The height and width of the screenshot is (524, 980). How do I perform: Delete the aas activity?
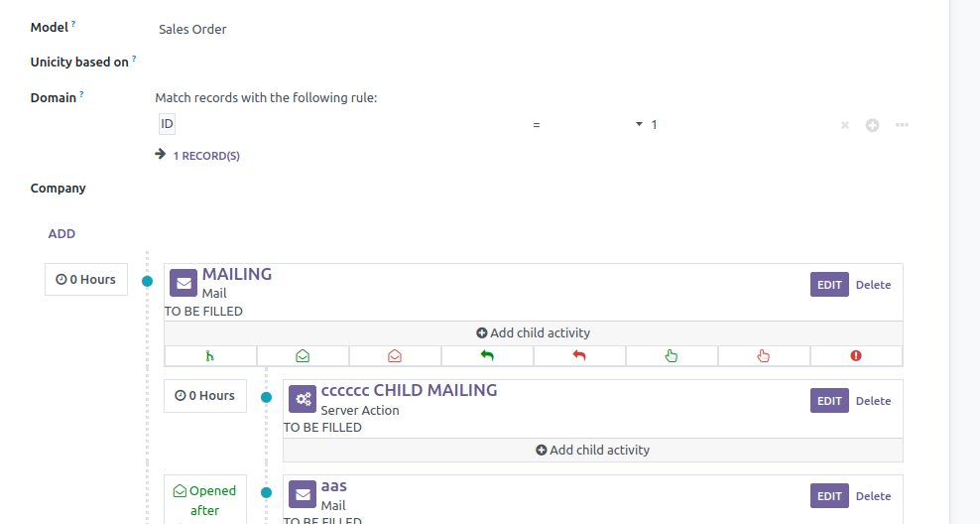pyautogui.click(x=873, y=496)
